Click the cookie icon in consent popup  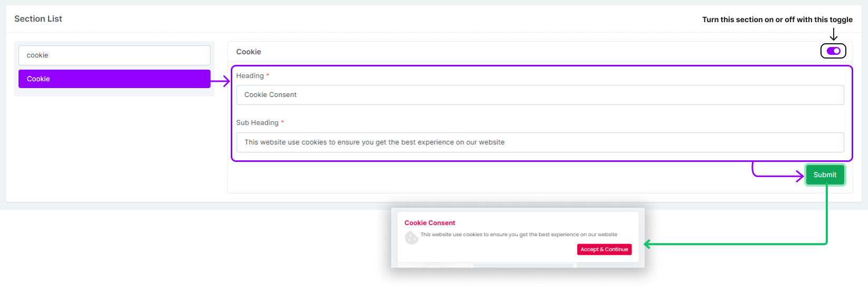(411, 238)
